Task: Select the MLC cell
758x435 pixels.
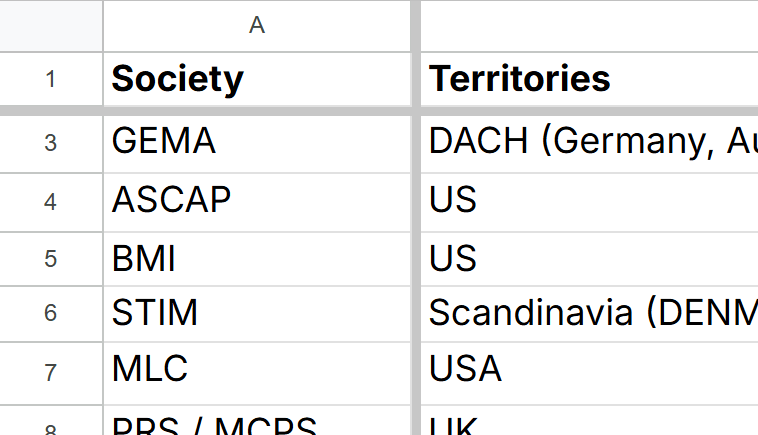Action: (x=257, y=373)
